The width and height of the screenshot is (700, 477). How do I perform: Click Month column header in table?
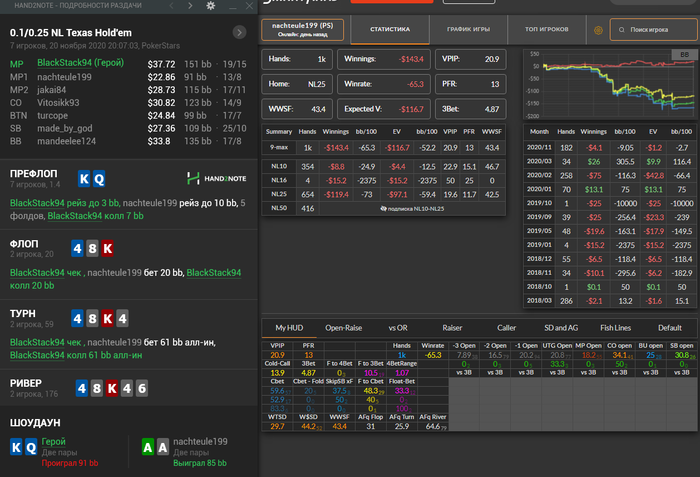tap(539, 132)
